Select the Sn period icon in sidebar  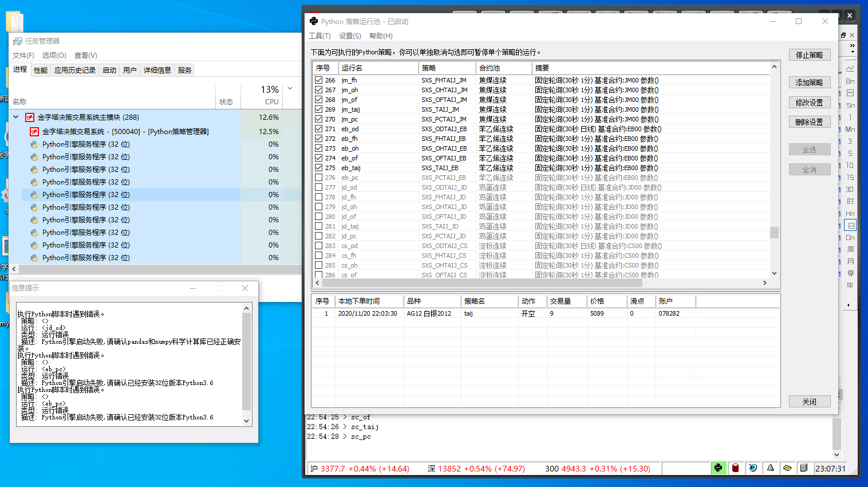[x=850, y=105]
